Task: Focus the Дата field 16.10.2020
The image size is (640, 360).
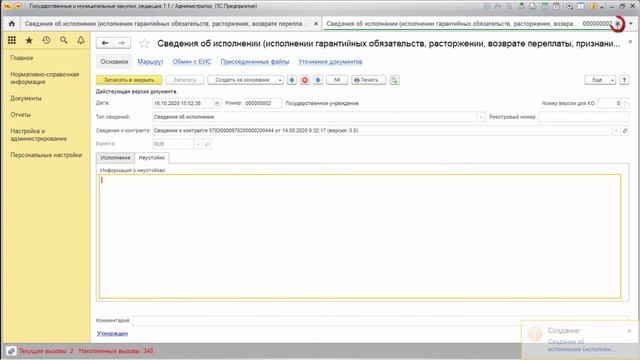Action: pyautogui.click(x=183, y=104)
